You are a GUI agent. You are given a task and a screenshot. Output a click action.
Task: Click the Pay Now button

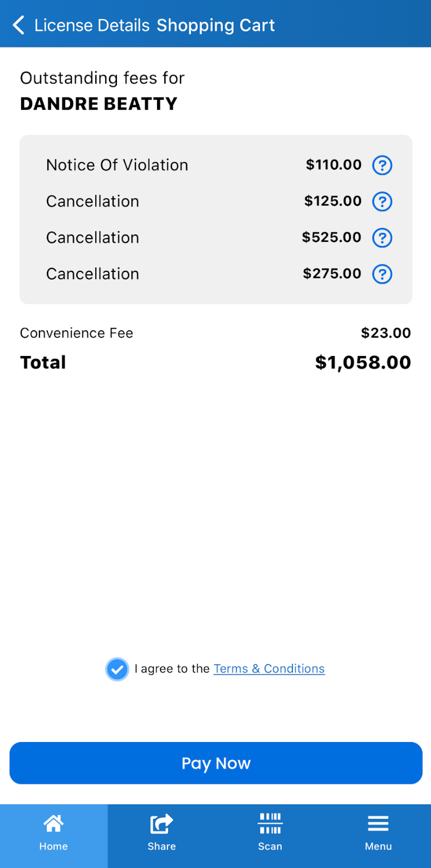(216, 763)
